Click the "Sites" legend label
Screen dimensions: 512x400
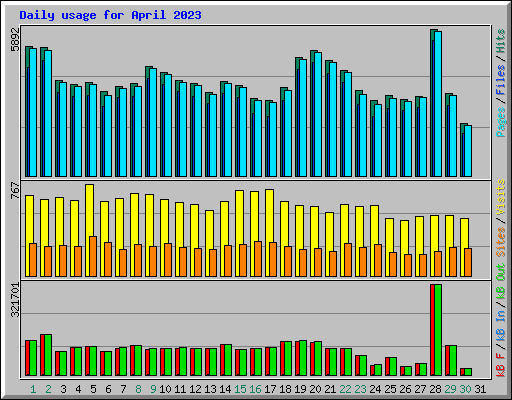point(500,242)
